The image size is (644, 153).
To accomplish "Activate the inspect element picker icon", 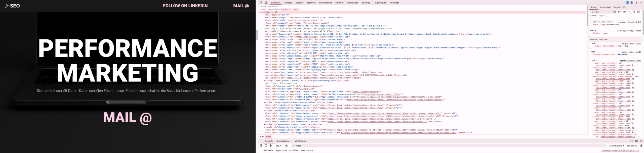I will pos(261,3).
